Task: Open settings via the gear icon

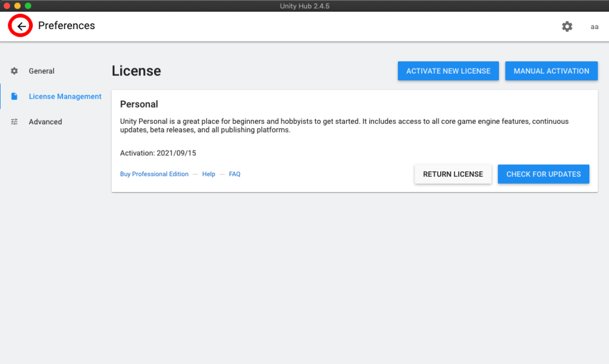Action: point(567,26)
